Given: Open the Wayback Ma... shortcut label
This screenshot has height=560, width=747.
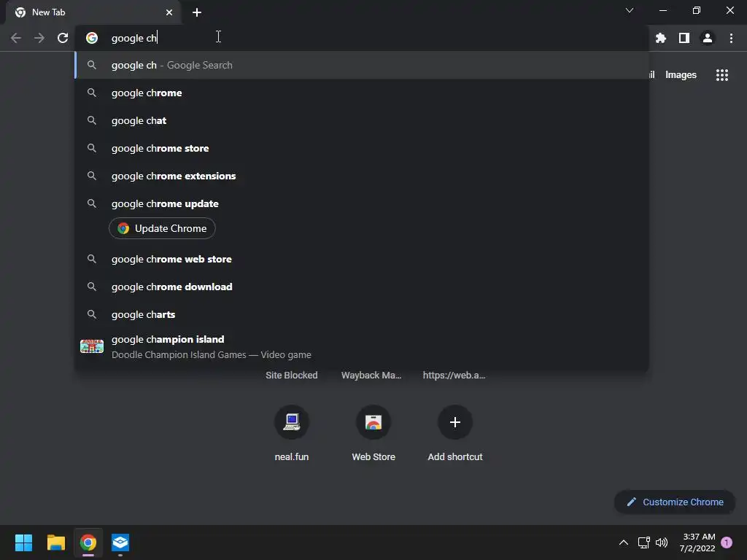Looking at the screenshot, I should tap(371, 376).
